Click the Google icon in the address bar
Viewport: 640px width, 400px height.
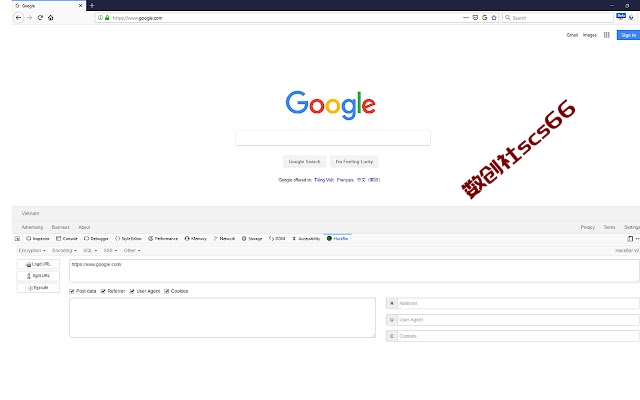pos(484,18)
